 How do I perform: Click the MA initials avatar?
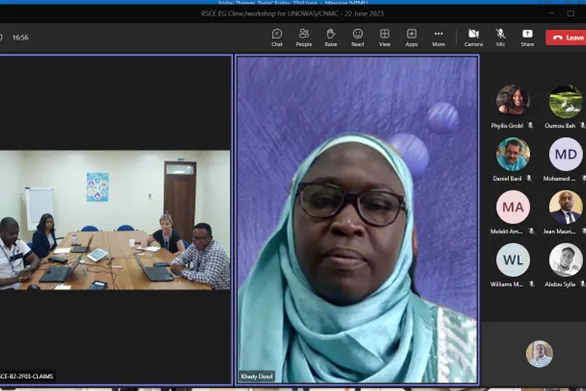coord(513,207)
